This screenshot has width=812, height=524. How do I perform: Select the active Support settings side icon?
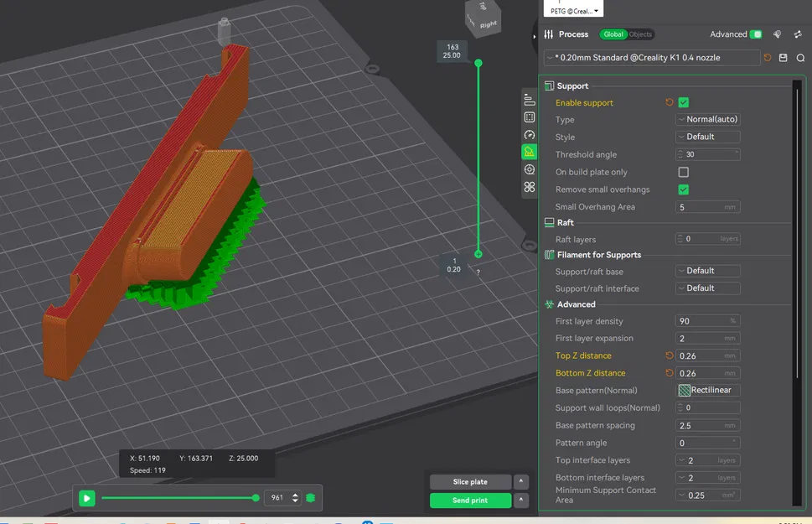tap(530, 152)
